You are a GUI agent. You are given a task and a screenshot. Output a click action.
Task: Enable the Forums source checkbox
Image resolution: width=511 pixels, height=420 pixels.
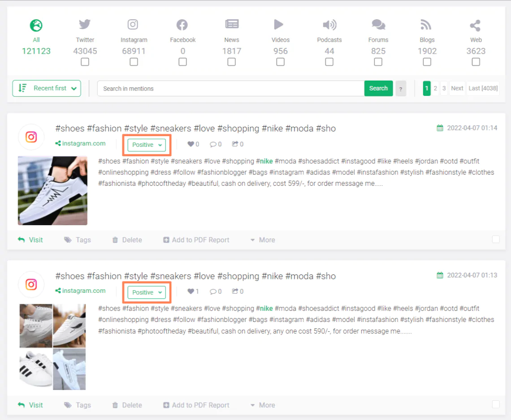point(378,62)
